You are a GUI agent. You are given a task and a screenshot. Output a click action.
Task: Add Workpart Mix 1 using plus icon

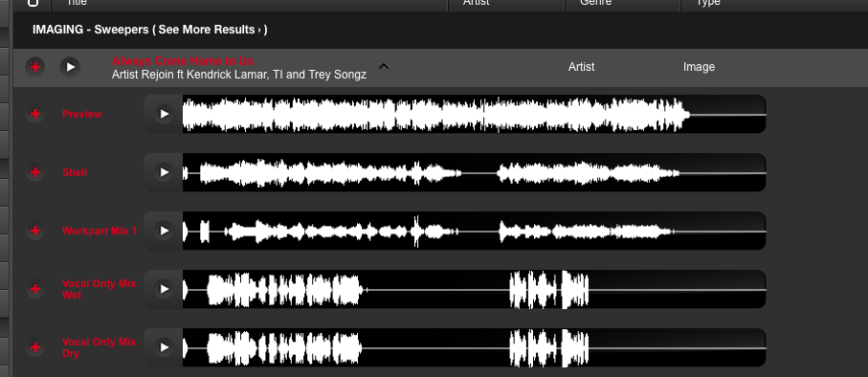[34, 231]
